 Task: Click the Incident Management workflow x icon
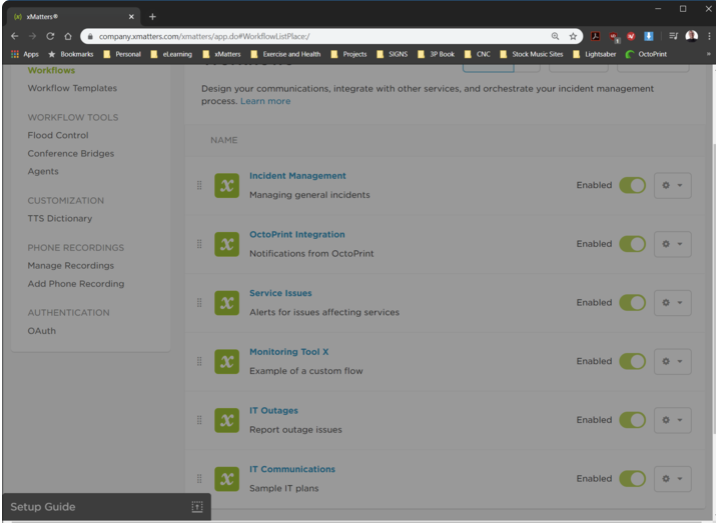point(227,185)
